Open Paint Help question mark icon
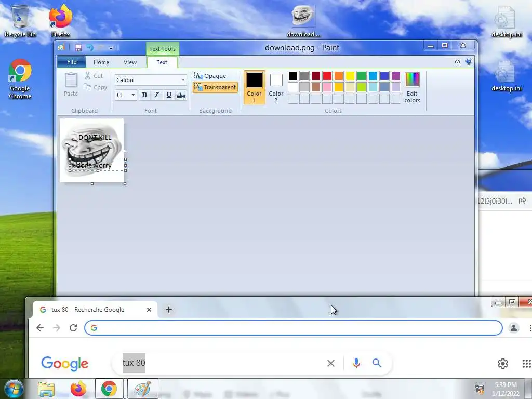The height and width of the screenshot is (399, 532). click(469, 61)
